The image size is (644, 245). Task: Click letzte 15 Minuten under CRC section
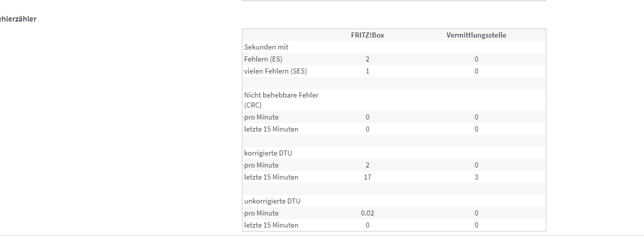point(271,129)
